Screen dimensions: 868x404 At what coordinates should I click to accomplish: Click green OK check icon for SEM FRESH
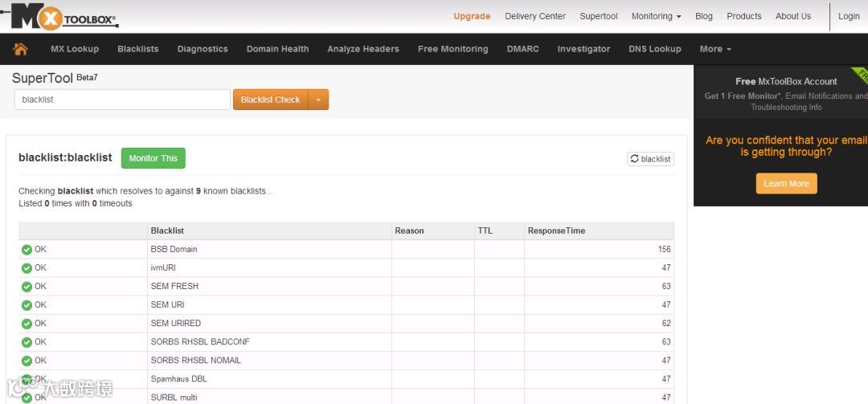tap(27, 287)
